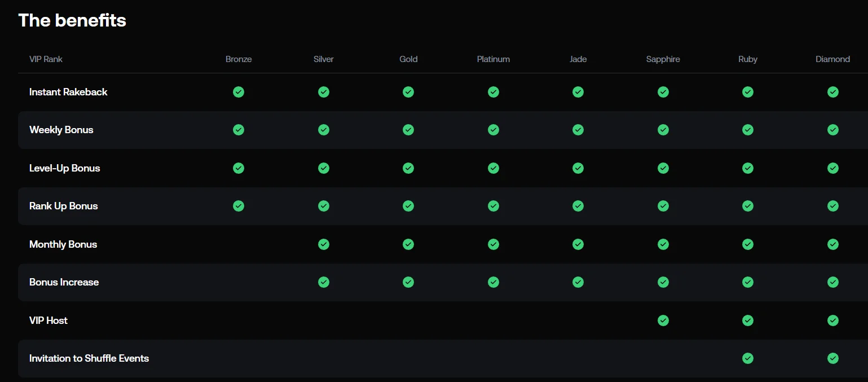
Task: Click the Rank Up Bonus checkmark under Jade
Action: 578,206
